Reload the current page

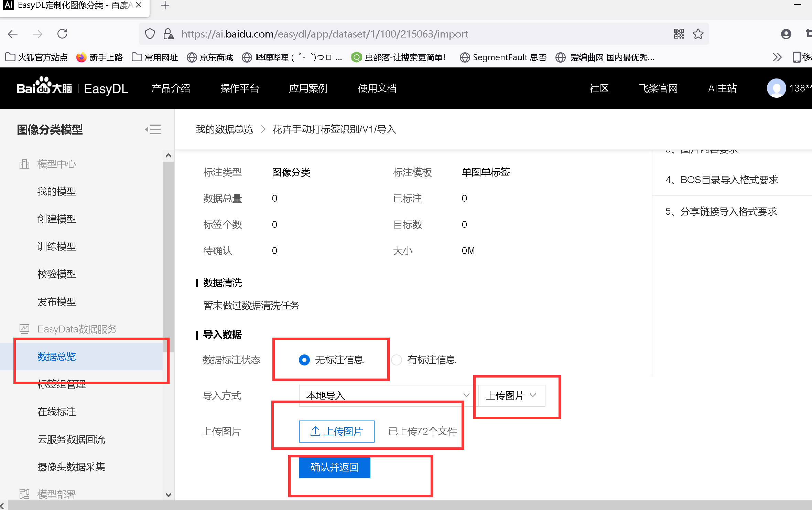tap(62, 34)
